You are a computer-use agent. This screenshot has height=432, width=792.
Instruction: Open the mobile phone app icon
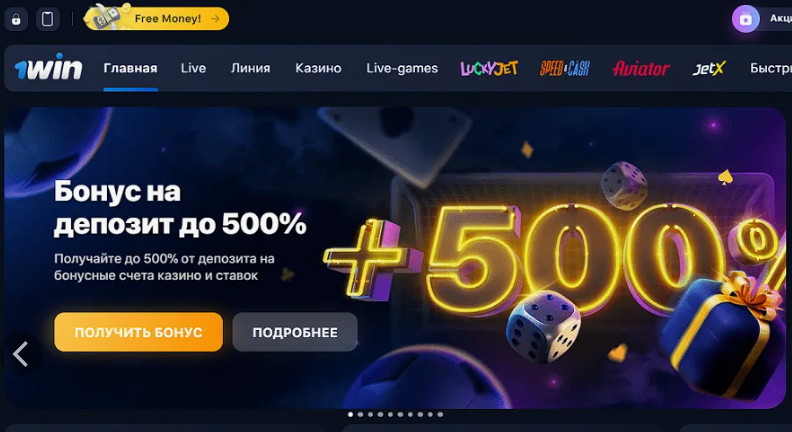pyautogui.click(x=47, y=20)
